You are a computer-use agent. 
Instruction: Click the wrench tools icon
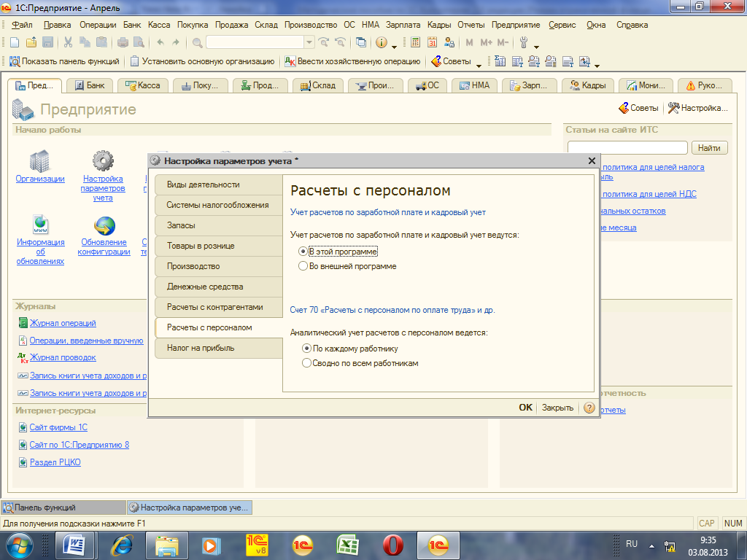(x=524, y=43)
